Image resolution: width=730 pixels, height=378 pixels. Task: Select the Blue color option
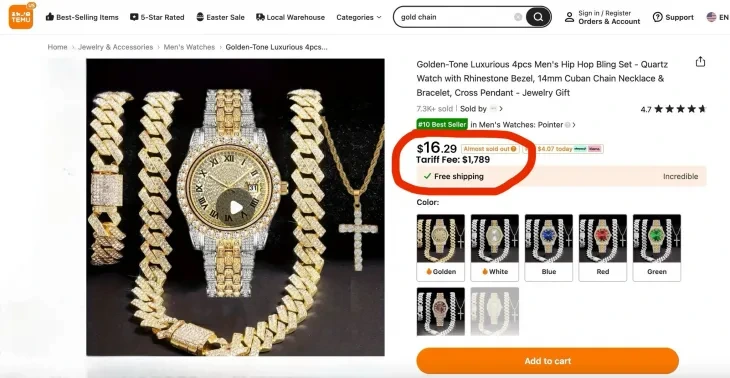[548, 248]
